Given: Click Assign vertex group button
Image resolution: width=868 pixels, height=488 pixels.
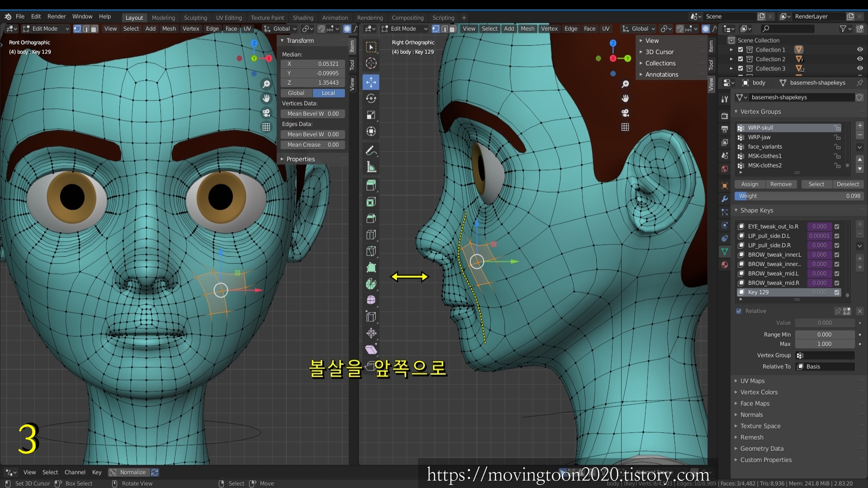Looking at the screenshot, I should click(x=750, y=184).
